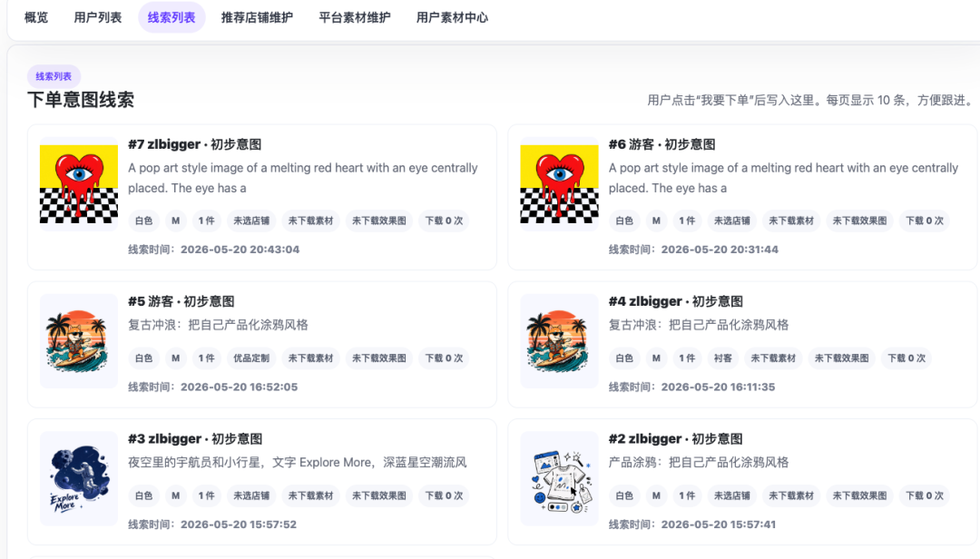Click the 1 件 tag on lead #5
The height and width of the screenshot is (559, 980).
click(206, 358)
